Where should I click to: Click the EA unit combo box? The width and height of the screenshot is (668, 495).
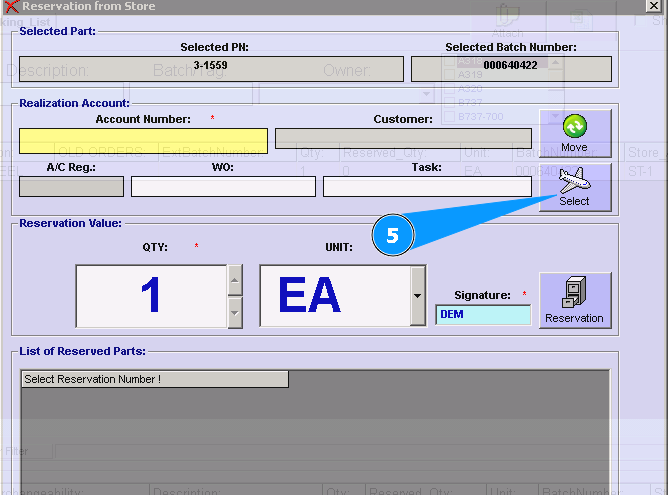click(335, 296)
